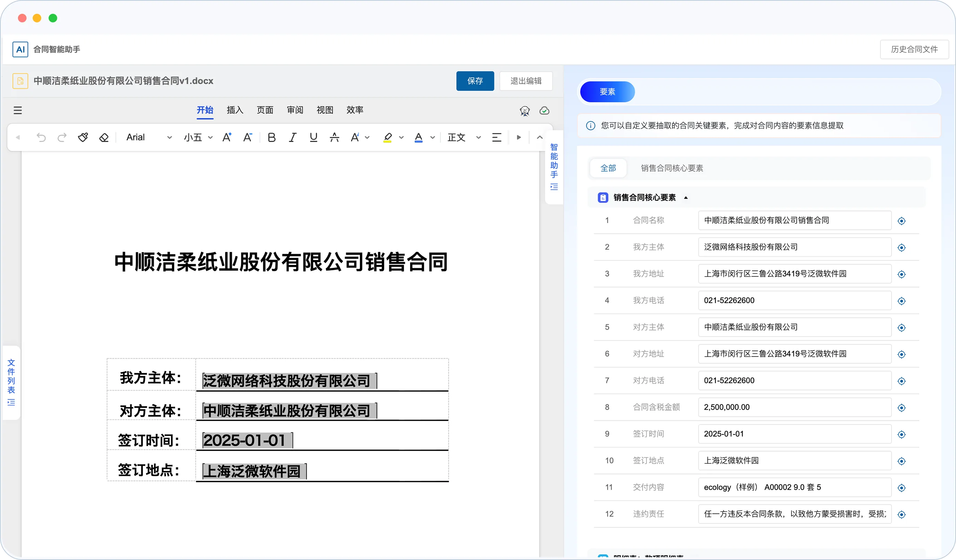The image size is (956, 560).
Task: Toggle underline formatting
Action: point(313,137)
